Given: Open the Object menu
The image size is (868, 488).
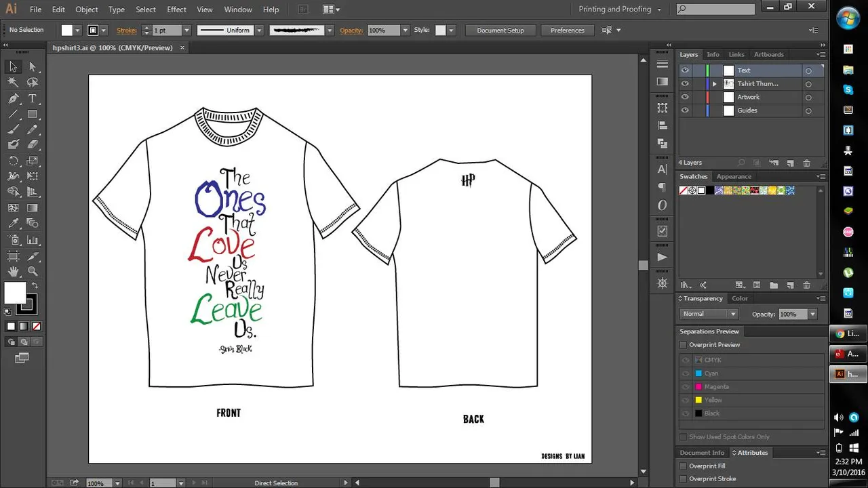Looking at the screenshot, I should (x=86, y=9).
